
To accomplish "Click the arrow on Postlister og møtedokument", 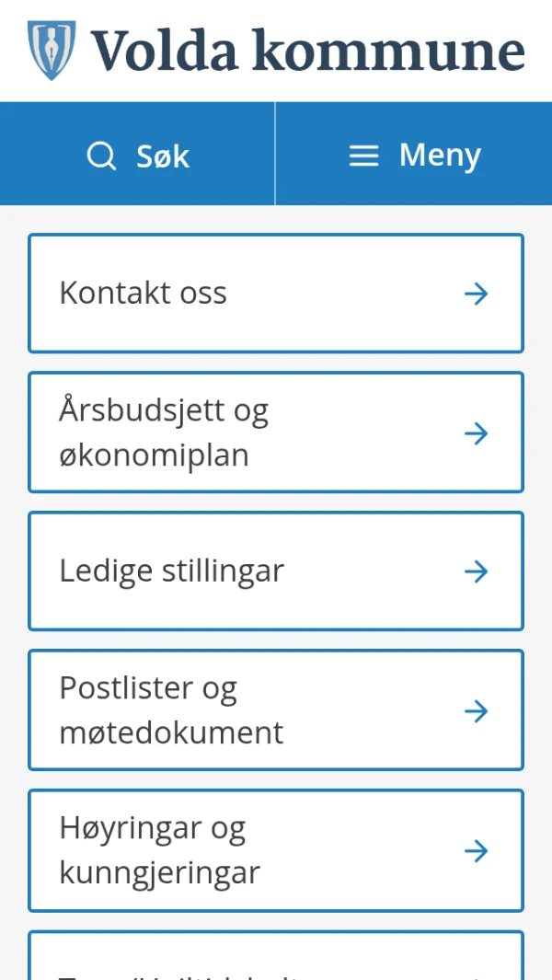I will click(476, 709).
